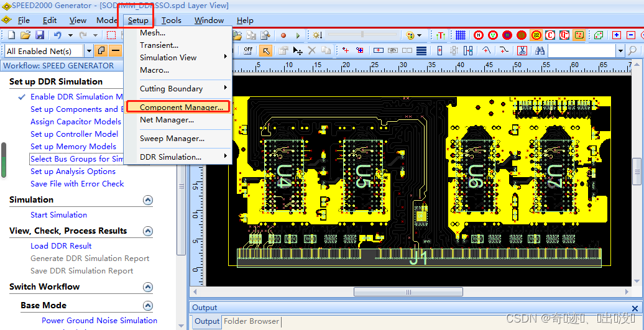
Task: Collapse the Simulation section
Action: click(x=147, y=200)
